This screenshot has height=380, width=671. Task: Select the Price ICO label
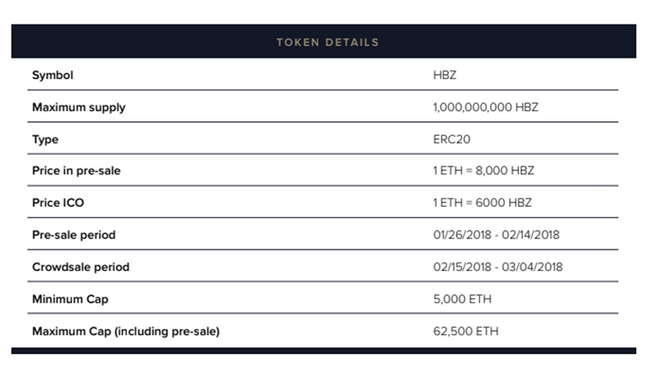click(x=58, y=203)
